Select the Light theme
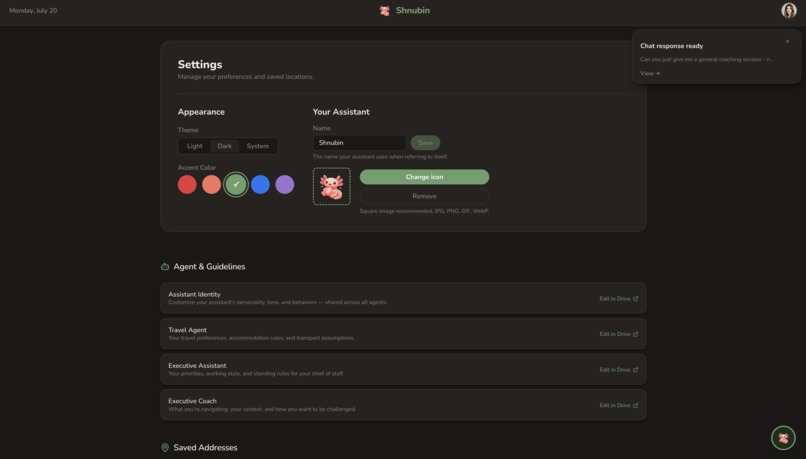Screen dimensions: 806x459 [194, 146]
